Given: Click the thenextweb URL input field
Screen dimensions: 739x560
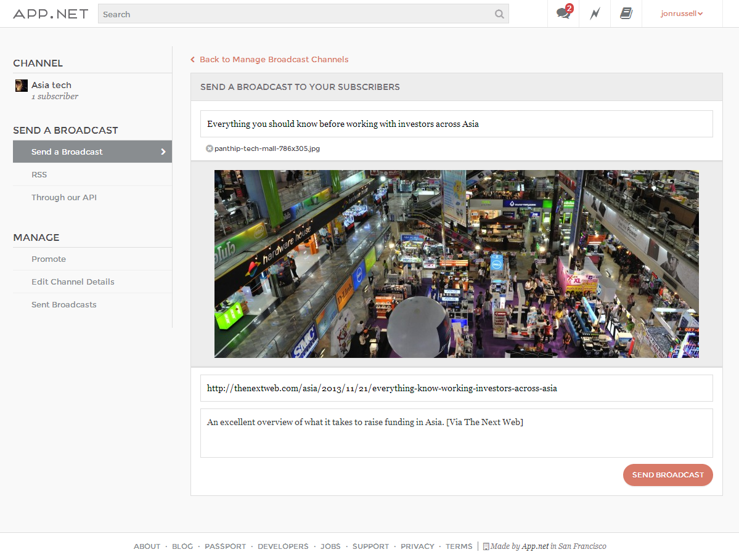Looking at the screenshot, I should click(x=456, y=388).
